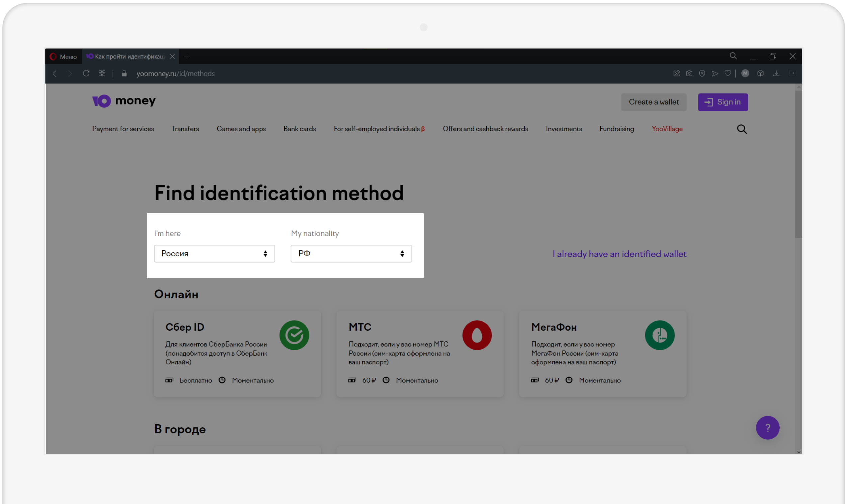The height and width of the screenshot is (504, 848).
Task: Open Easy Setup sliders icon
Action: click(792, 73)
